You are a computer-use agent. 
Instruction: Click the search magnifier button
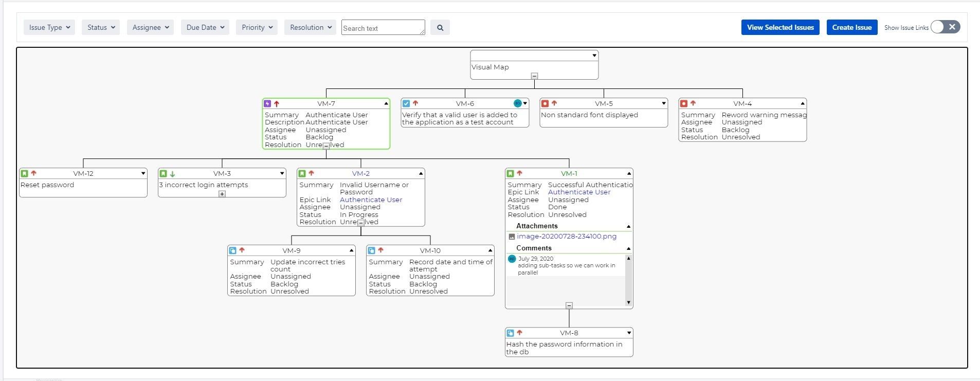click(x=440, y=28)
